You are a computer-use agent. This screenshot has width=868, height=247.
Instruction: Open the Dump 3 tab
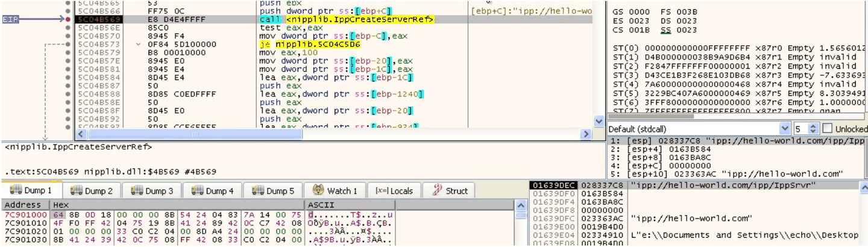(x=152, y=190)
